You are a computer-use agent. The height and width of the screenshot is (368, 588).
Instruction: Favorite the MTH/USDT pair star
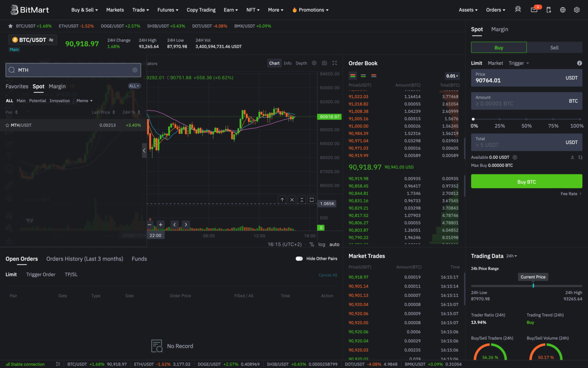[7, 125]
